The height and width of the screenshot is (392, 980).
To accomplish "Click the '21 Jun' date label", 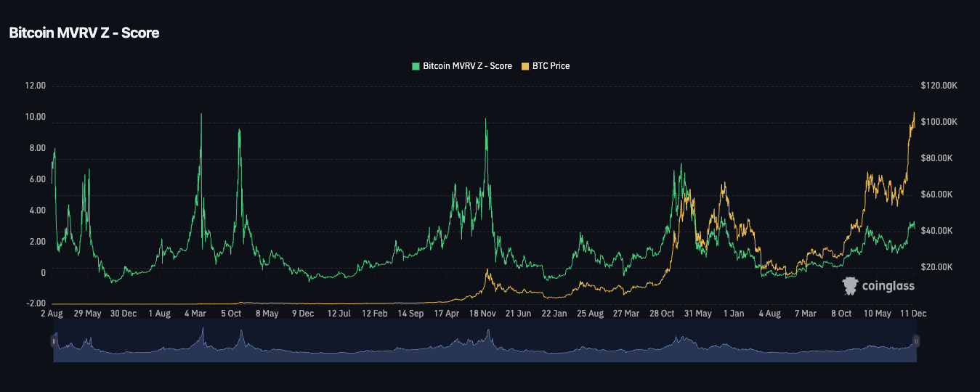I will pos(519,314).
